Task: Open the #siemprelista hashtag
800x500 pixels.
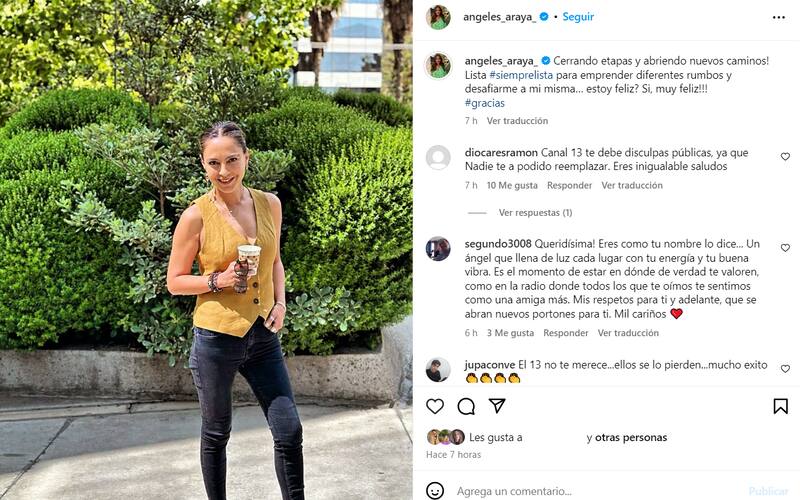Action: click(x=521, y=75)
